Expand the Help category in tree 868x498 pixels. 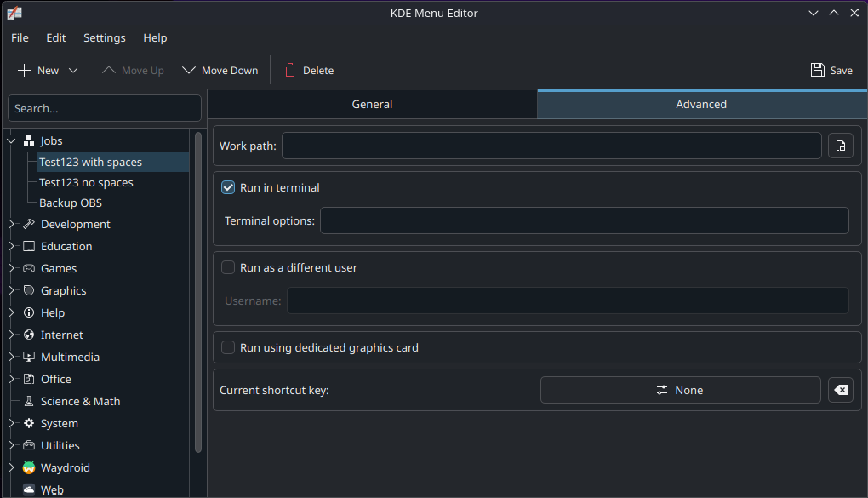11,312
